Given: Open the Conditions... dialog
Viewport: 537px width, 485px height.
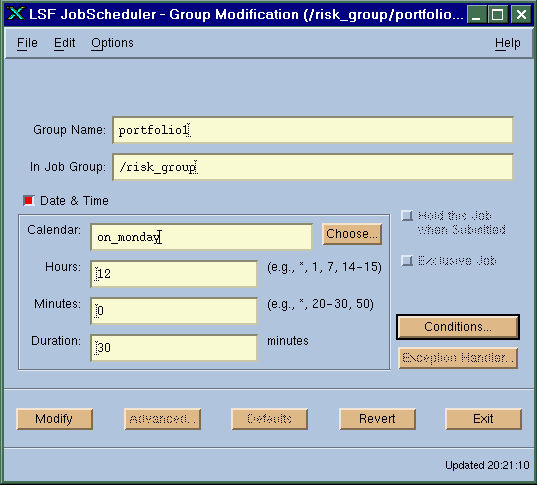Looking at the screenshot, I should click(458, 327).
